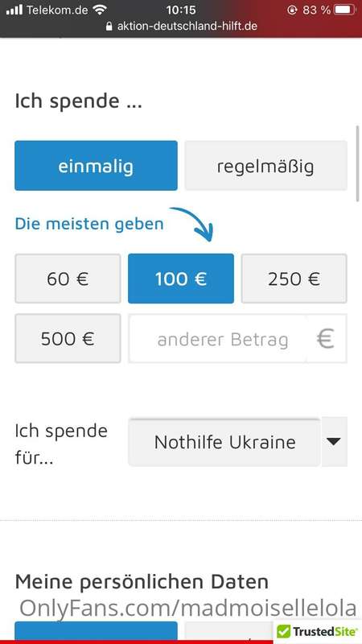Pick the 250 € amount option
The height and width of the screenshot is (644, 362).
(294, 279)
